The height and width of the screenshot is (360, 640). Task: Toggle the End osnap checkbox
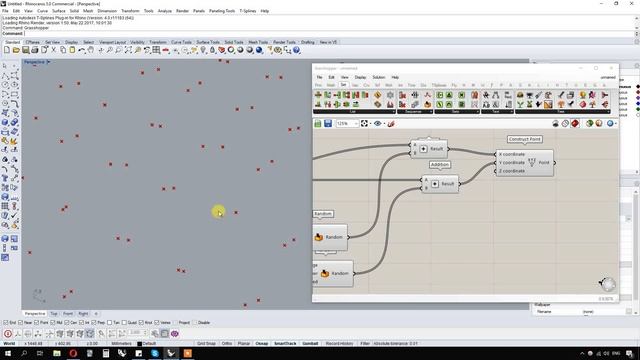6,323
